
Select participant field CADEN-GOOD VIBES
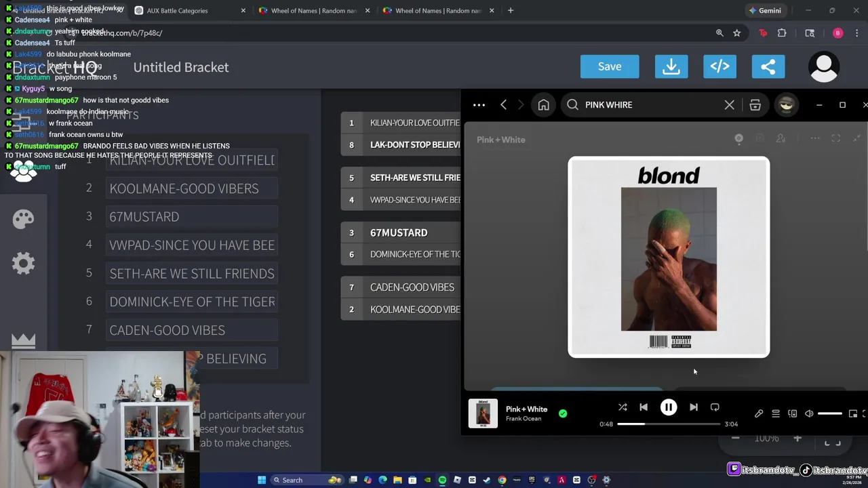point(192,330)
